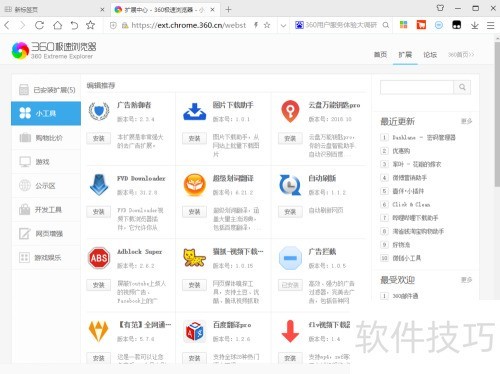500x374 pixels.
Task: Click the FVD Downloader blue arrow icon
Action: click(x=99, y=184)
